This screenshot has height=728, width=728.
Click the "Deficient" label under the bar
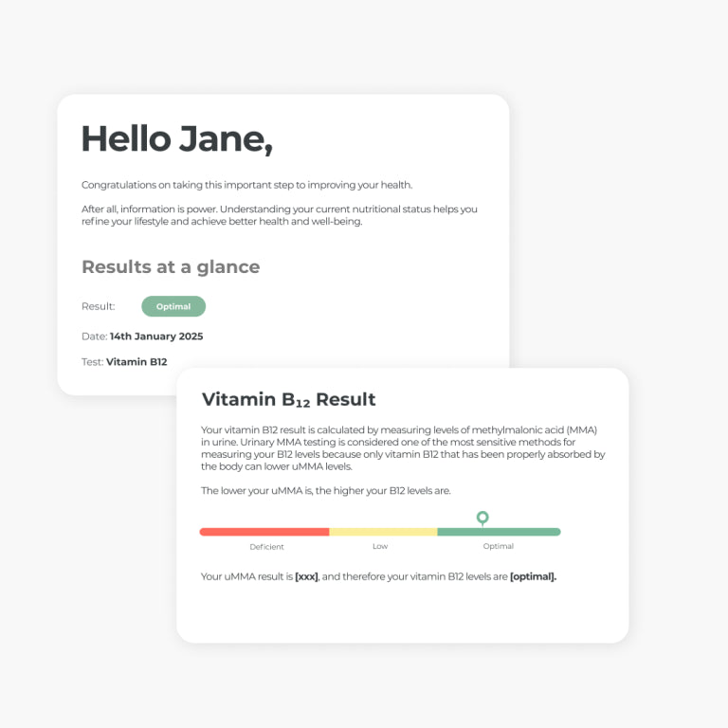266,547
